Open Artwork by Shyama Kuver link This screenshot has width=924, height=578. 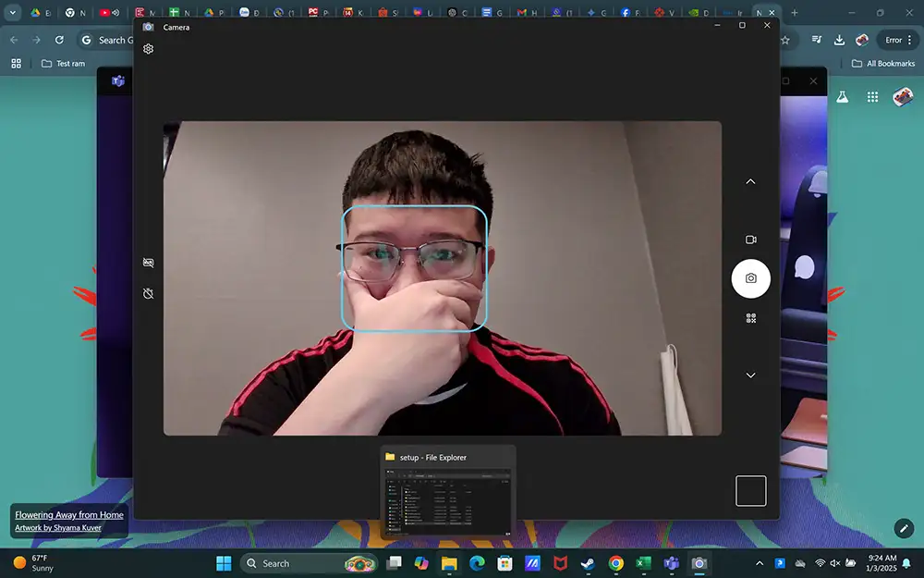57,528
